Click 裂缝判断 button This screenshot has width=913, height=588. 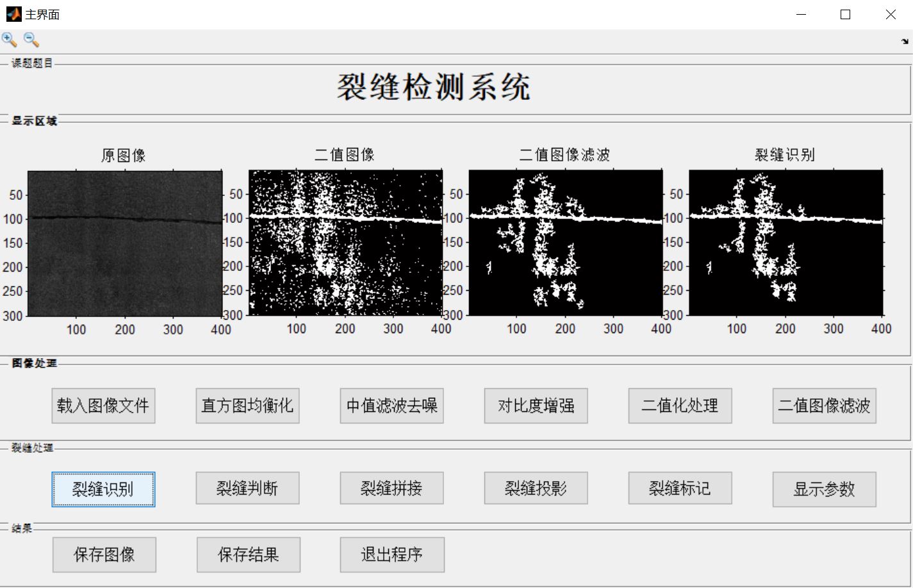click(x=247, y=489)
